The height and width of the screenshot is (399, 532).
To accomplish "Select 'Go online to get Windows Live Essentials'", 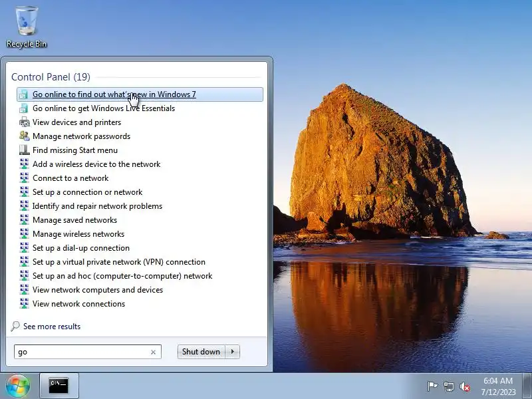I will tap(140, 108).
